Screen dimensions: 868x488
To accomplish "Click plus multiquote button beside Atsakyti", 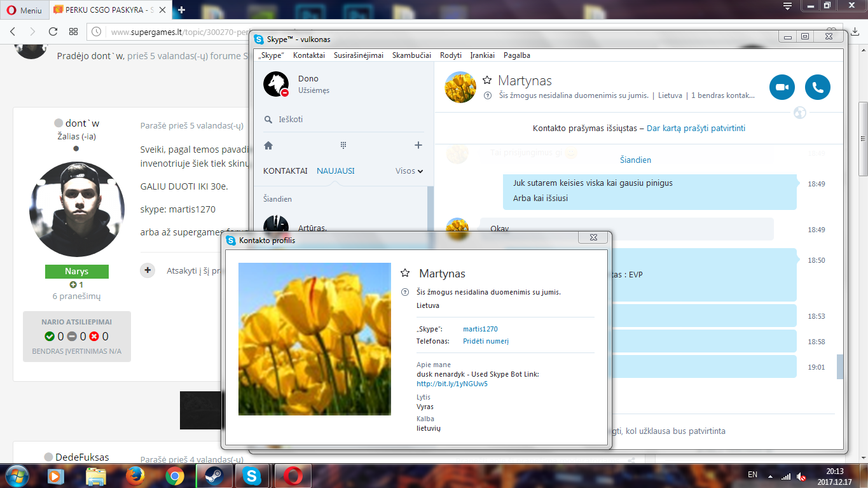I will click(x=148, y=270).
